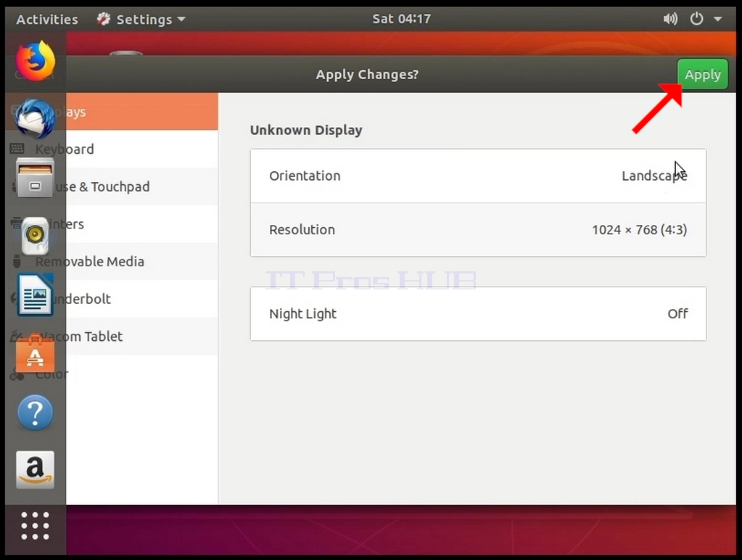Open Rhythmbox speaker icon in dock
This screenshot has width=742, height=560.
coord(35,235)
